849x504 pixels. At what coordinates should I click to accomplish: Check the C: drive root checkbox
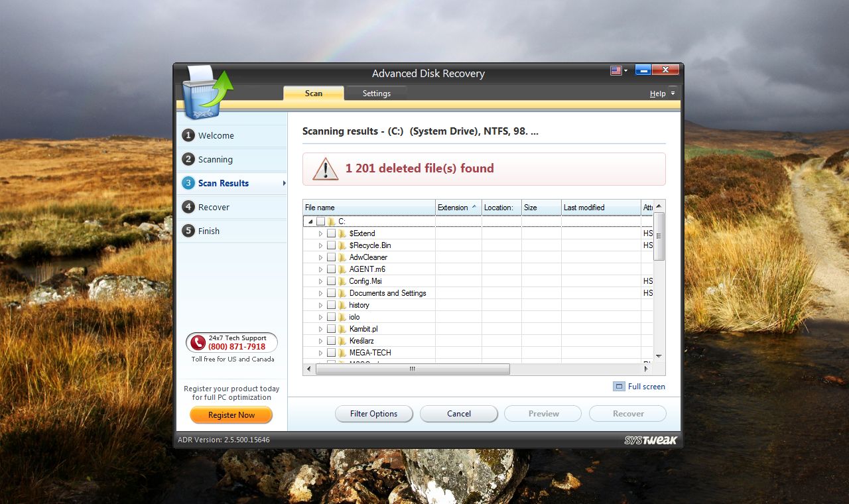click(320, 221)
